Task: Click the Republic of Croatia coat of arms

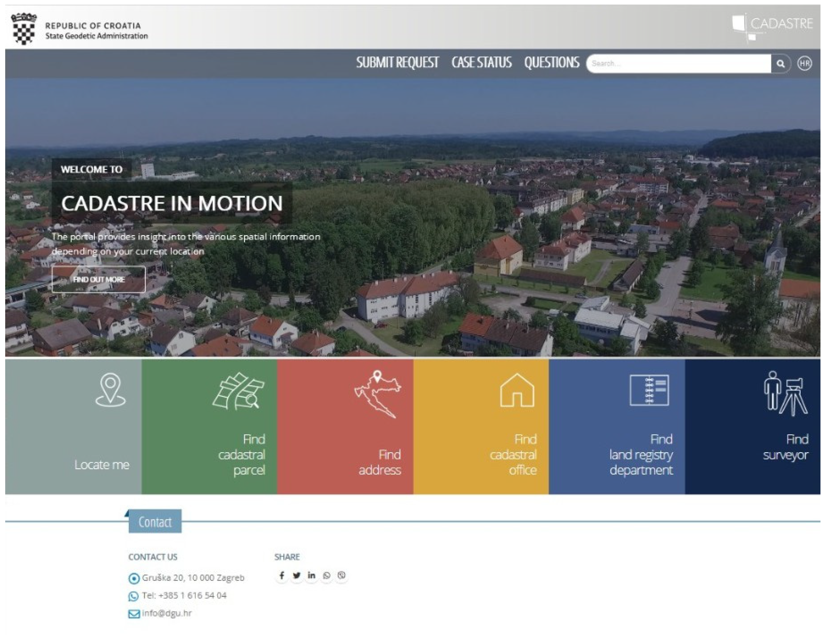Action: point(23,29)
